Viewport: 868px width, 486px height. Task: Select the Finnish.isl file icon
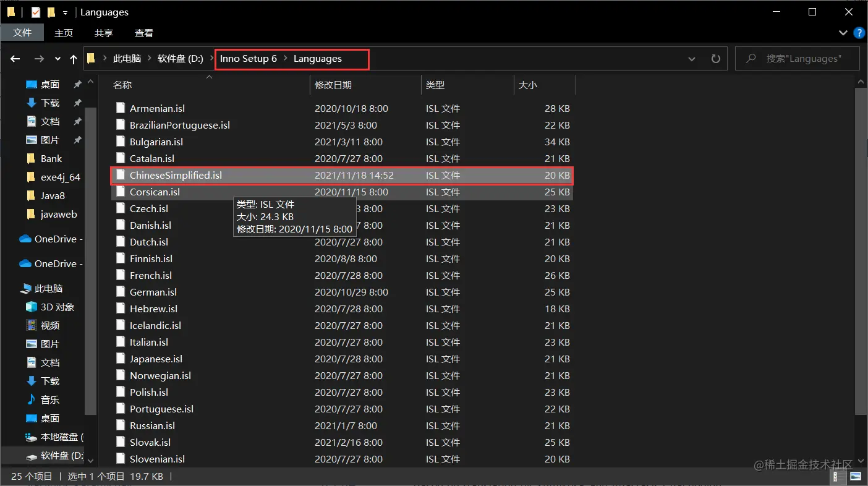[x=121, y=258]
